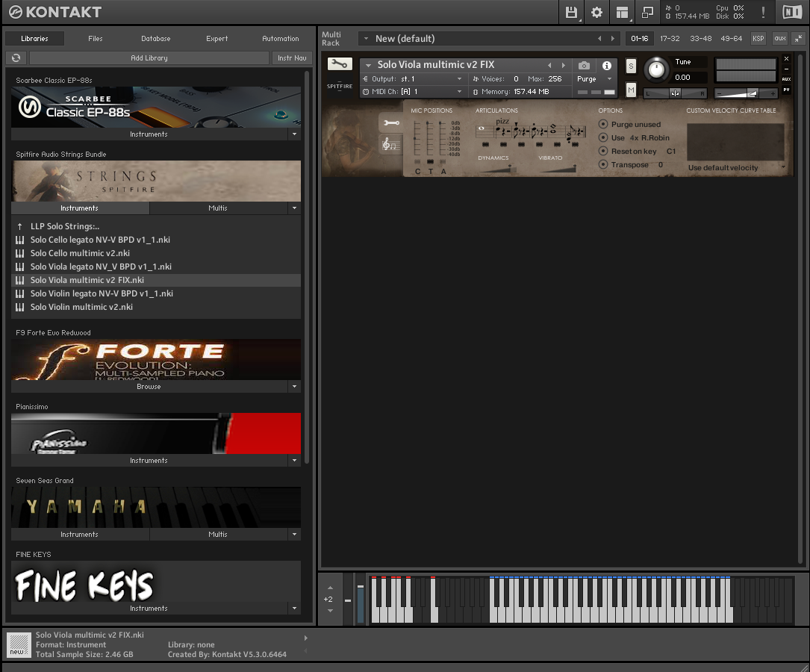Select wrench page in Spitfire panel
Screen dimensions: 810x672
coord(391,123)
